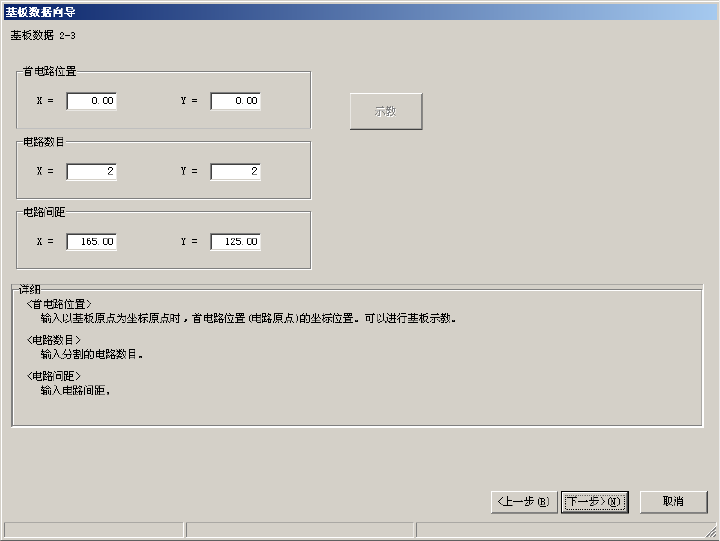Click the resize grip at window corner
Image resolution: width=720 pixels, height=541 pixels.
711,531
